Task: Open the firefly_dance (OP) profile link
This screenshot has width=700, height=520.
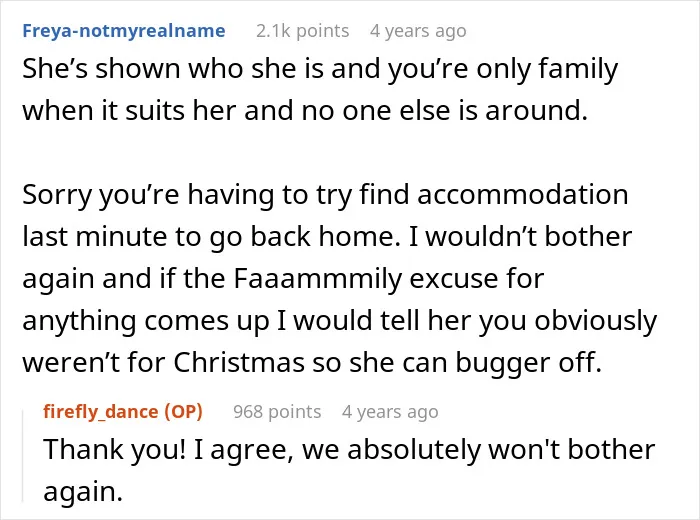Action: tap(123, 412)
